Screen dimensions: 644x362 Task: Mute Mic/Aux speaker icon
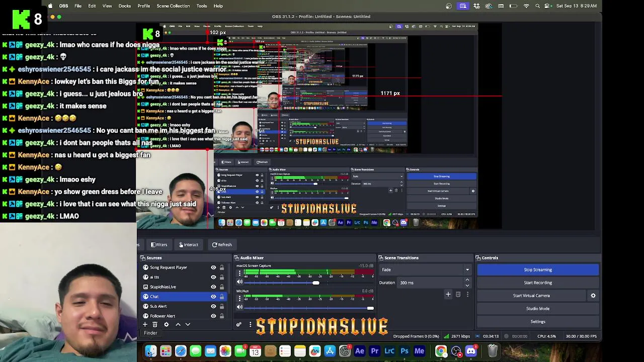239,307
